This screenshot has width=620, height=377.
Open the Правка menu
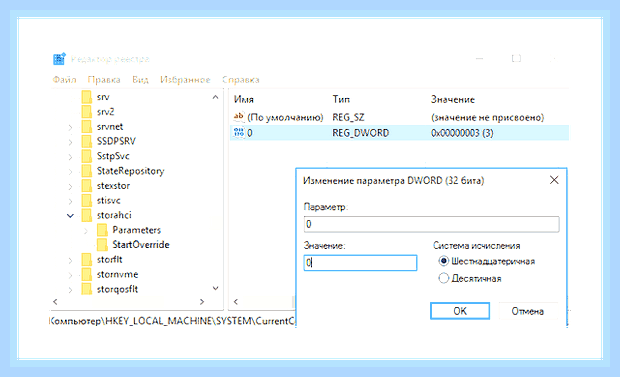(x=104, y=80)
